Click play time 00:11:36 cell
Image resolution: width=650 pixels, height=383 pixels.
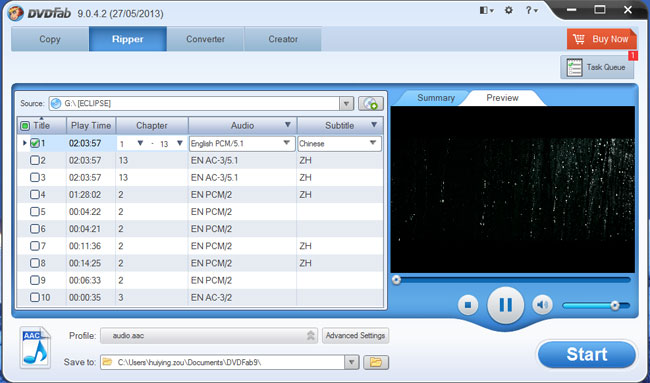(85, 246)
